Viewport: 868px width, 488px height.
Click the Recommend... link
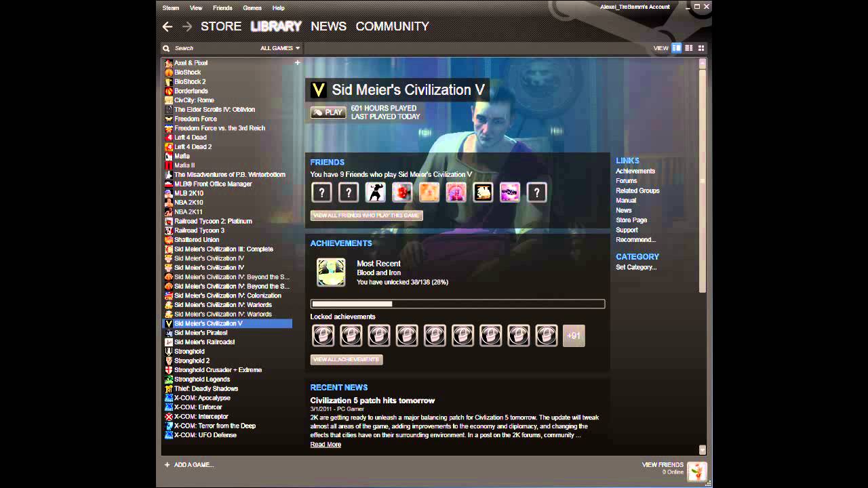(635, 240)
